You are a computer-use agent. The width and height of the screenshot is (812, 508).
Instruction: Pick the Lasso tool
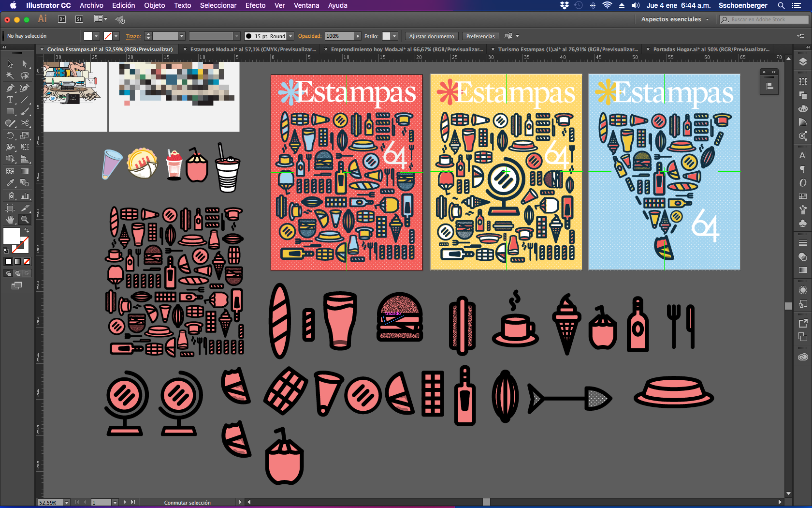[25, 75]
